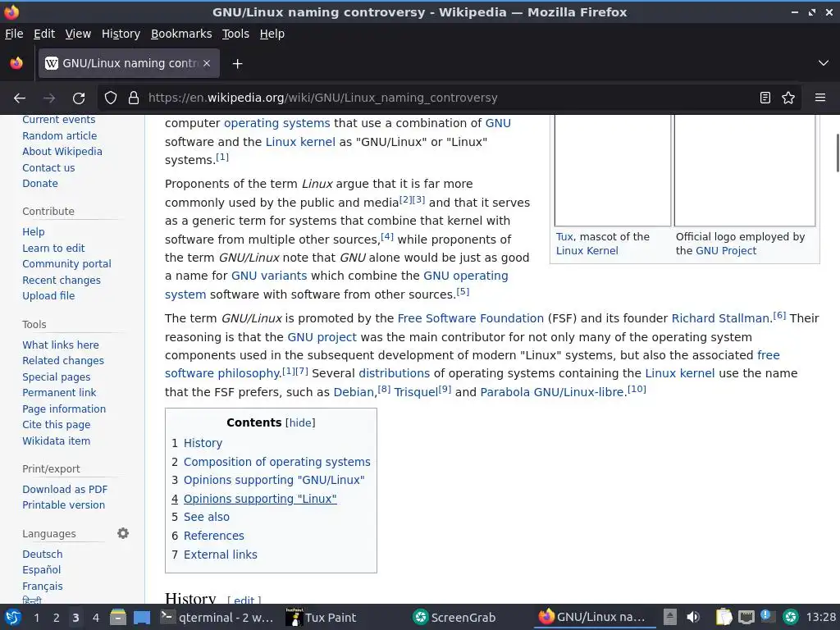This screenshot has width=840, height=630.
Task: Open the tracking protection shield icon
Action: 111,98
